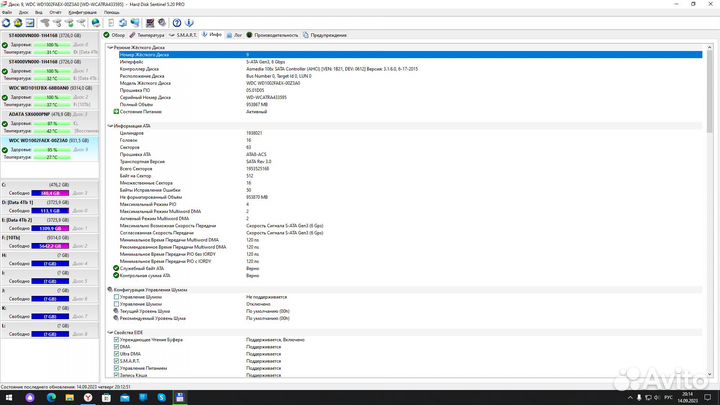The image size is (720, 405).
Task: Open the Конфигурация menu
Action: click(x=82, y=12)
